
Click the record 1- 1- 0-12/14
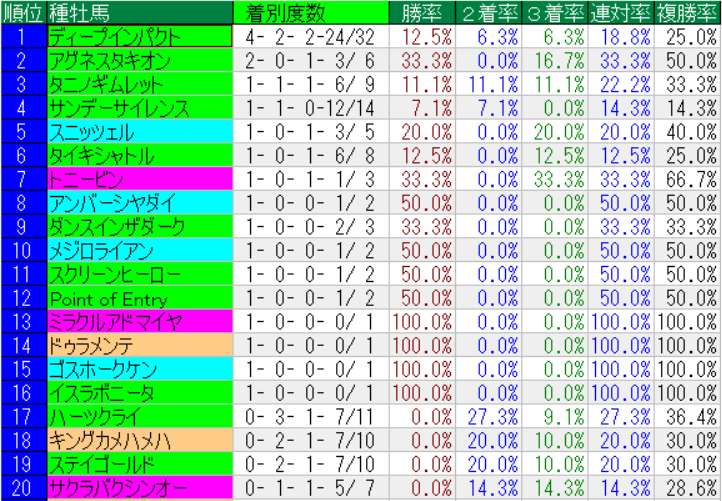coord(310,108)
